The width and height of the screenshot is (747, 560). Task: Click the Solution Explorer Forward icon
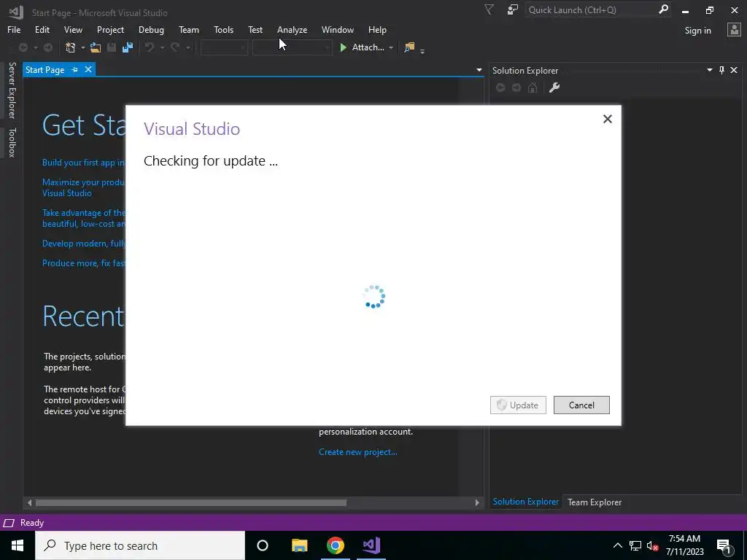point(516,87)
